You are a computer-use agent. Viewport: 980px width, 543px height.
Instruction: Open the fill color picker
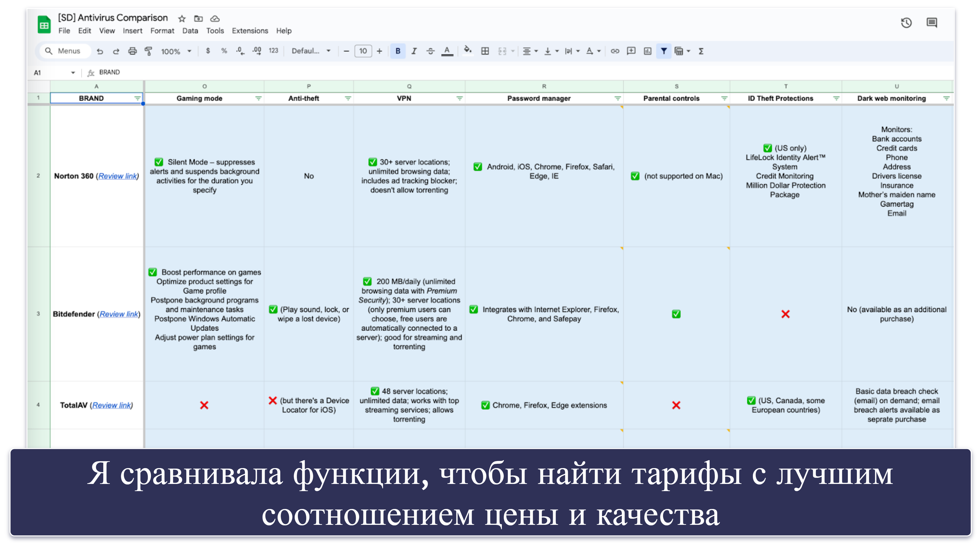coord(468,51)
